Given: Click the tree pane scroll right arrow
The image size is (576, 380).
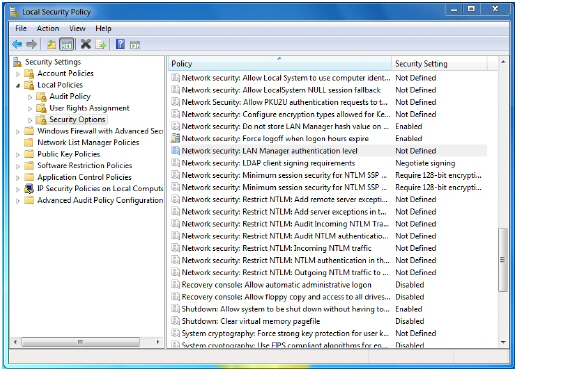Looking at the screenshot, I should [158, 342].
